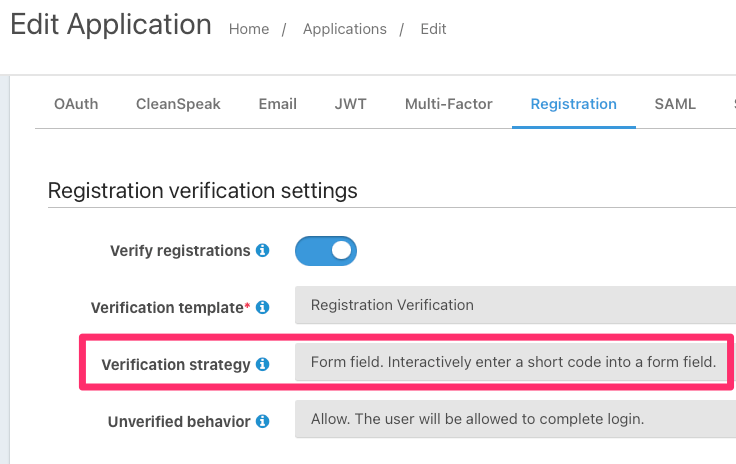
Task: Open the Verification template dropdown
Action: click(515, 305)
